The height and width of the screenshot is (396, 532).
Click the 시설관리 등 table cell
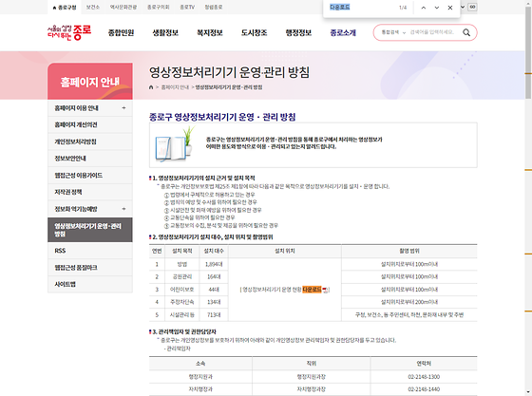182,315
